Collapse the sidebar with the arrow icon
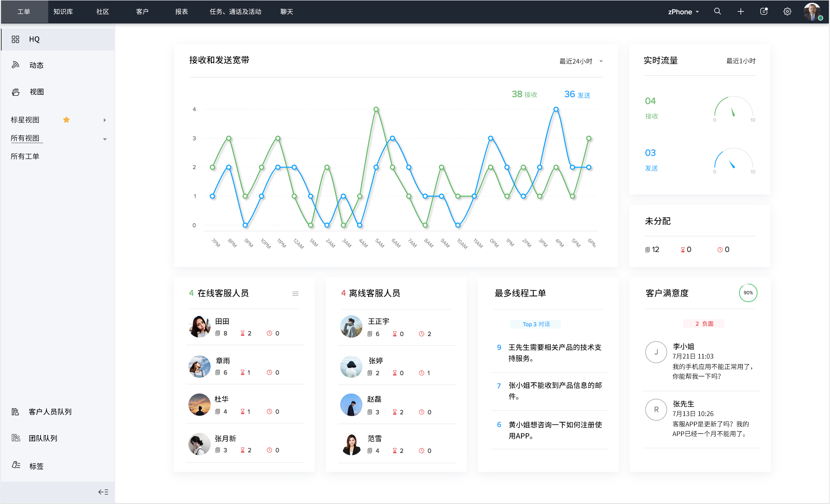This screenshot has height=504, width=830. [x=103, y=492]
